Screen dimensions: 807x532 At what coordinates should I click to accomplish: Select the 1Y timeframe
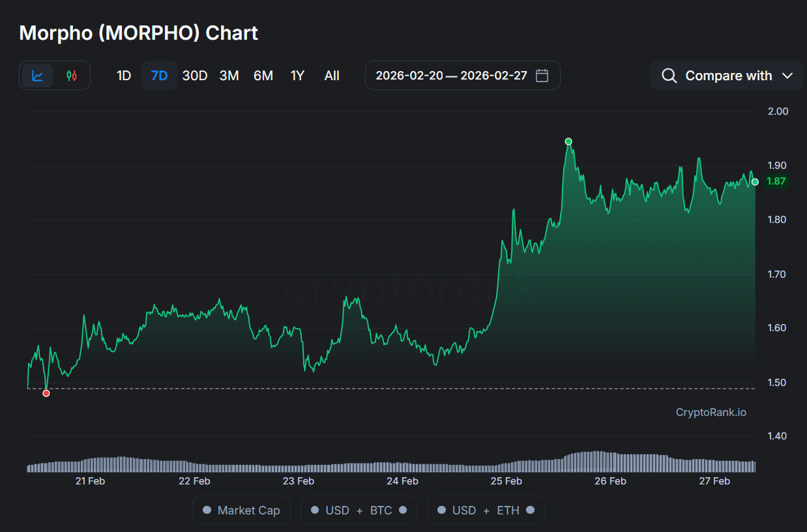click(297, 76)
